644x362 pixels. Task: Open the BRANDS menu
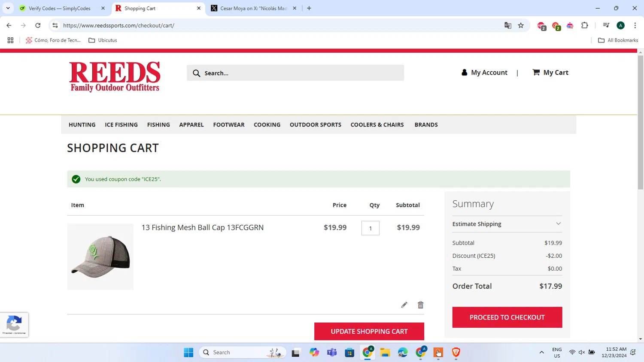426,125
